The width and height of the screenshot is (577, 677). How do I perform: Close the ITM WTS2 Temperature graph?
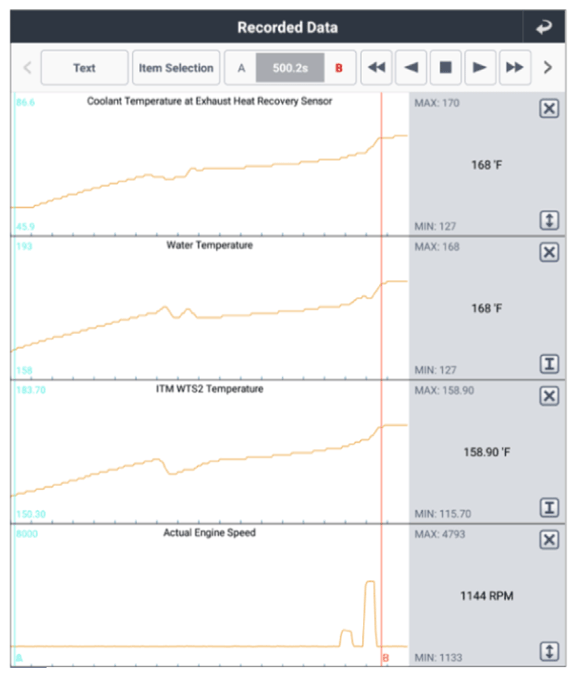coord(549,396)
